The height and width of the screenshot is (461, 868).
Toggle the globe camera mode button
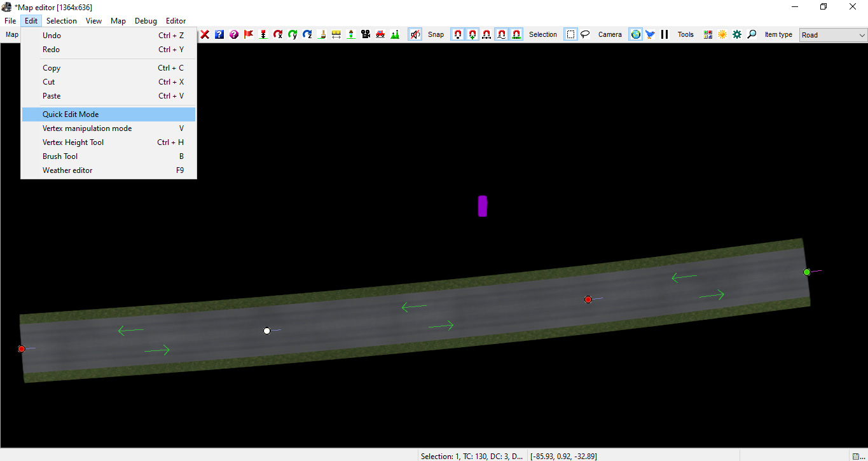click(635, 34)
